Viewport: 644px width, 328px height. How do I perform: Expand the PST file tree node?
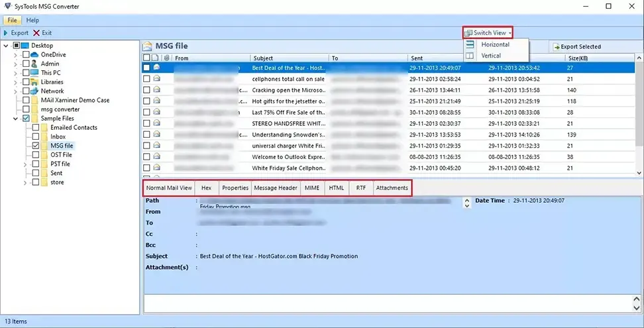[x=25, y=164]
